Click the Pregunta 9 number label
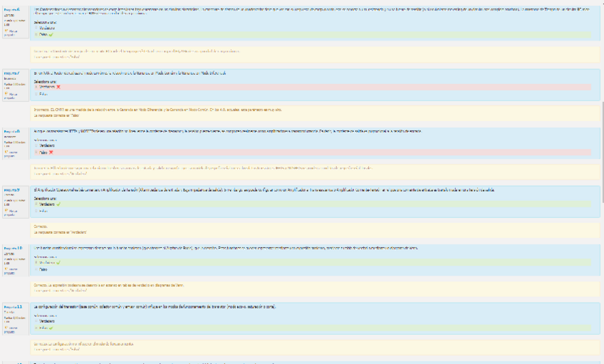This screenshot has height=364, width=604. click(x=11, y=190)
